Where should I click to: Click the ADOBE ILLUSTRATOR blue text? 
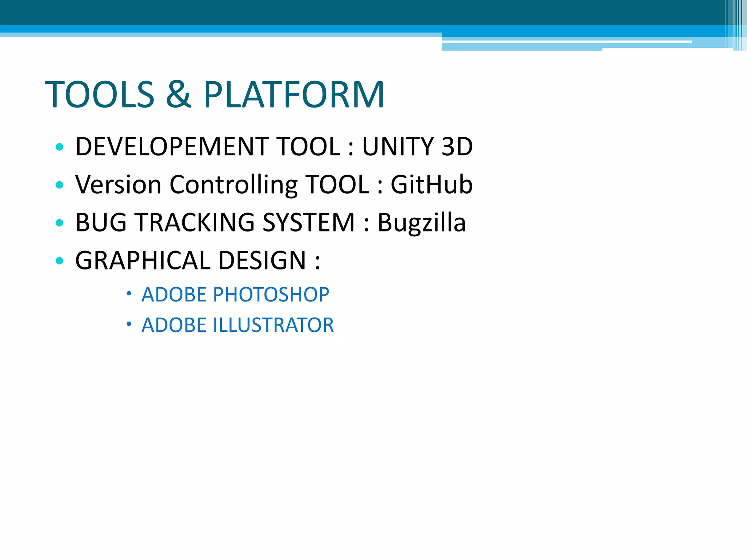click(237, 325)
